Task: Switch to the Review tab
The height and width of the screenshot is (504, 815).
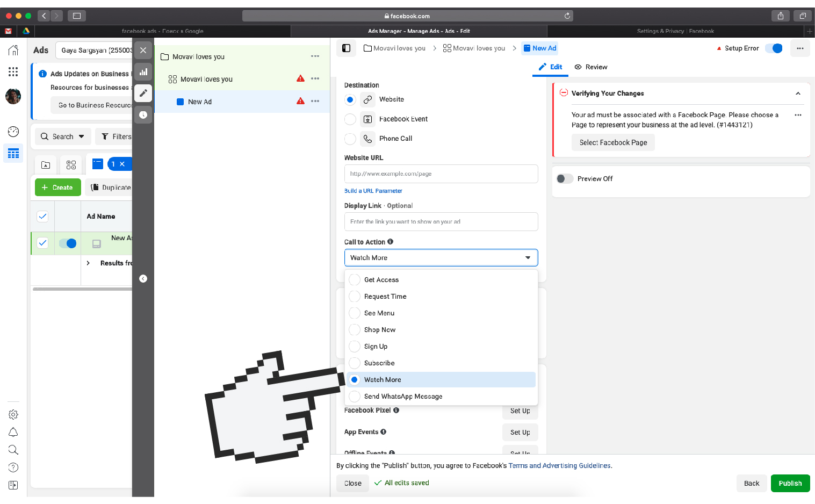Action: [x=591, y=67]
